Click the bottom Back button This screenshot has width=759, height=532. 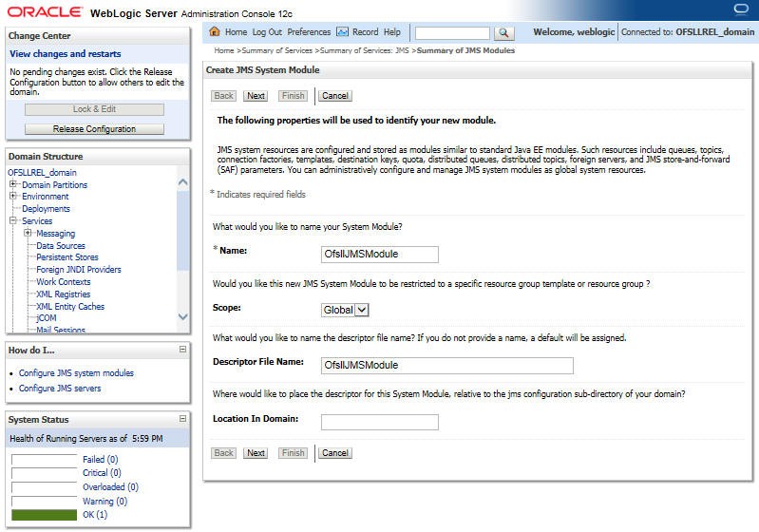click(x=223, y=453)
